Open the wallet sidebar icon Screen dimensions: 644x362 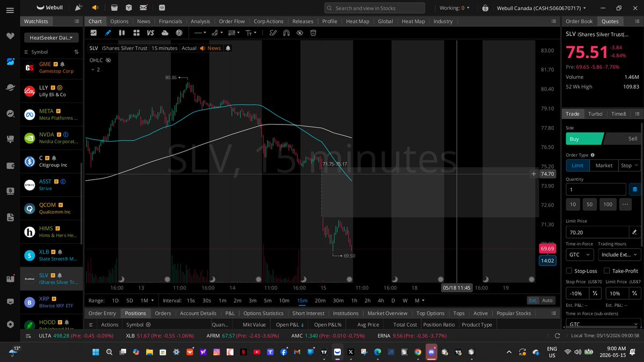(10, 166)
